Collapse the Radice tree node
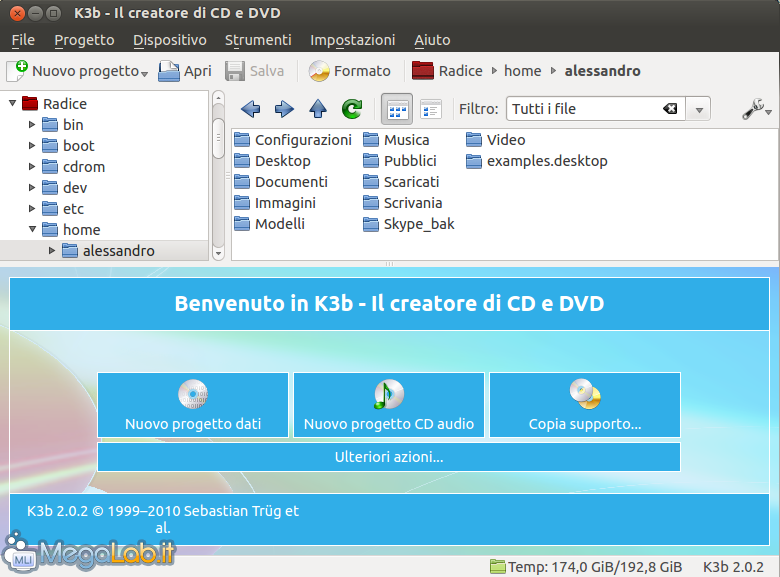Viewport: 780px width, 577px height. [x=12, y=103]
